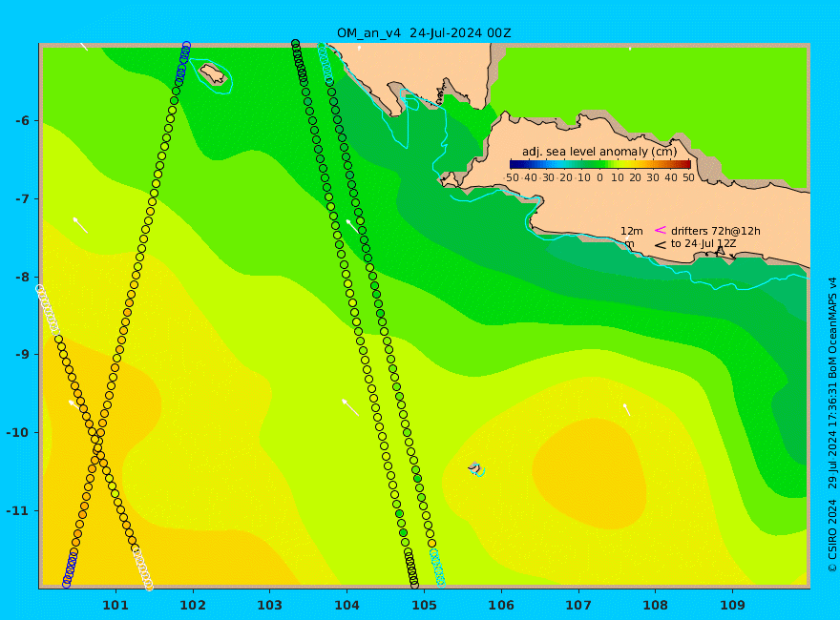Click latitude axis label -8
The image size is (840, 620).
pos(23,277)
